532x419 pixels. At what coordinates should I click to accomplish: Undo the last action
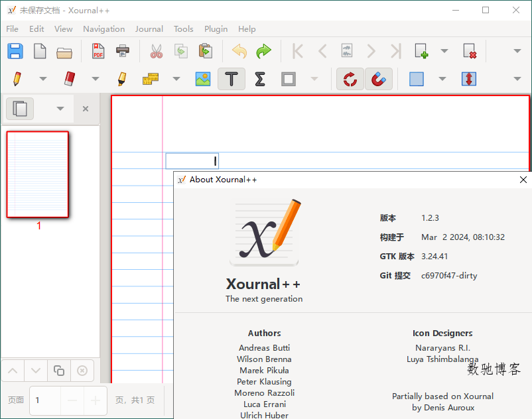(x=239, y=51)
